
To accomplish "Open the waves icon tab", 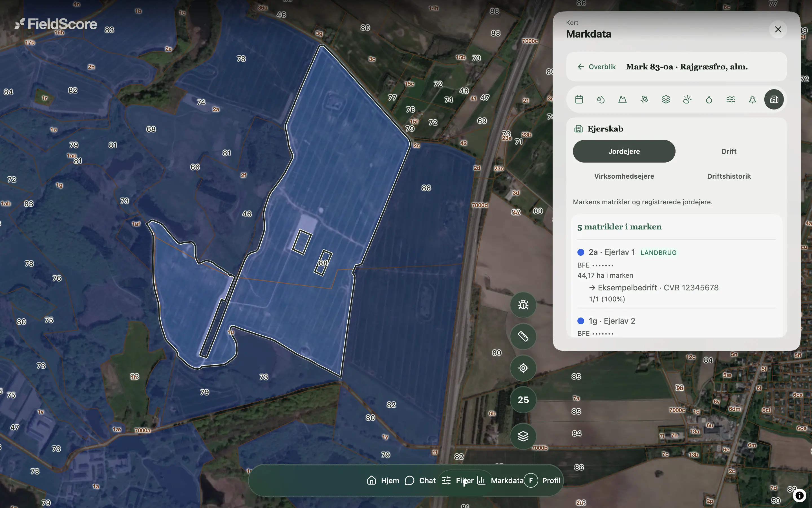I will click(x=731, y=99).
